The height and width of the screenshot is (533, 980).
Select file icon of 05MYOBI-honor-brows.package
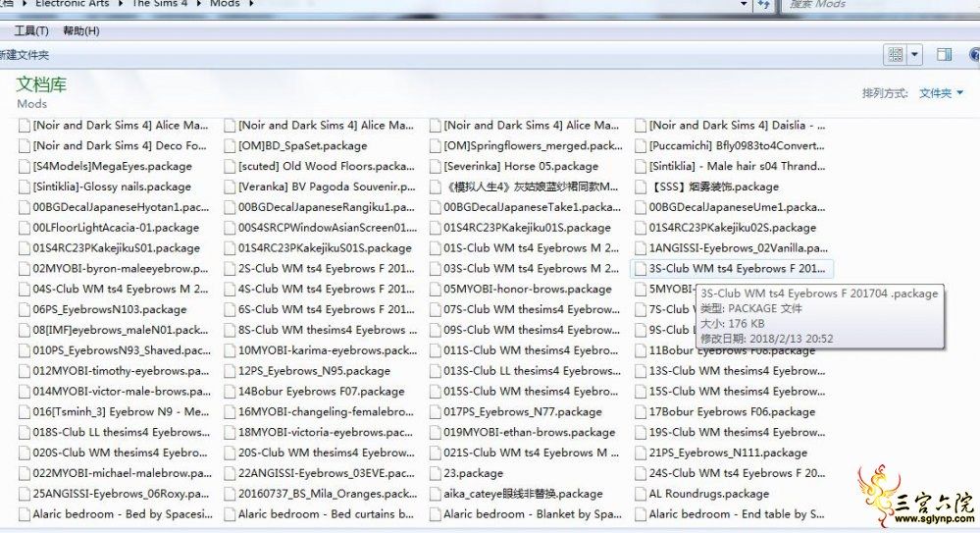[436, 289]
